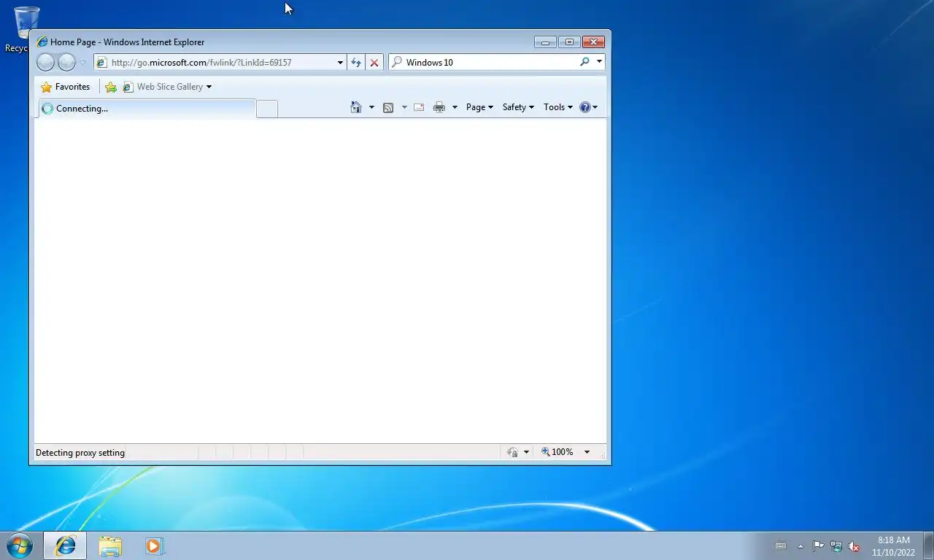Expand Web Slice Gallery dropdown arrow

pos(209,87)
